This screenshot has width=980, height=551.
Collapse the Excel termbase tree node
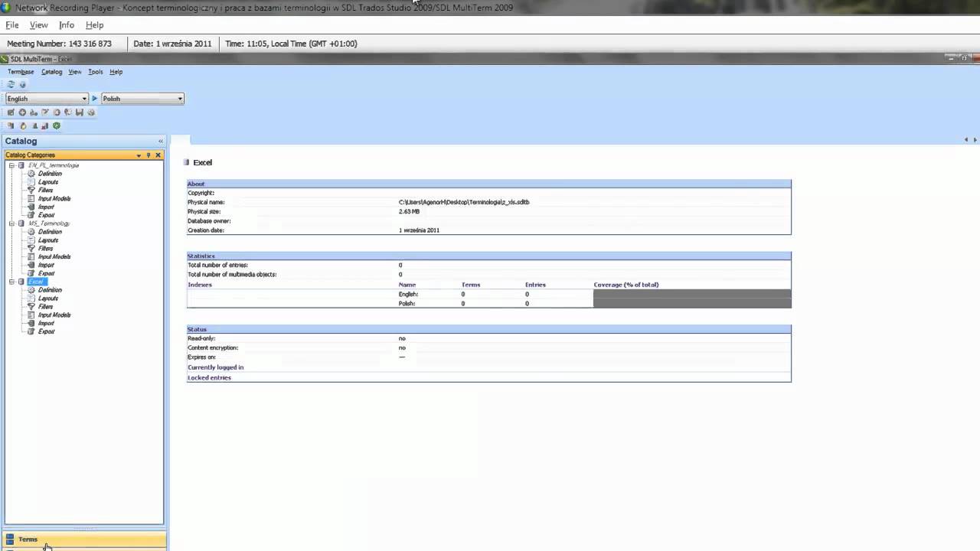pyautogui.click(x=11, y=282)
